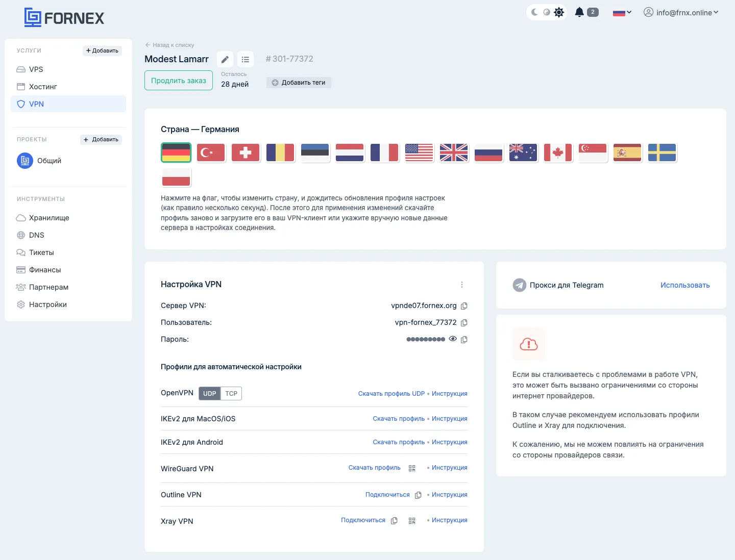Open Настройка VPN three-dot menu
This screenshot has height=560, width=735.
[462, 285]
